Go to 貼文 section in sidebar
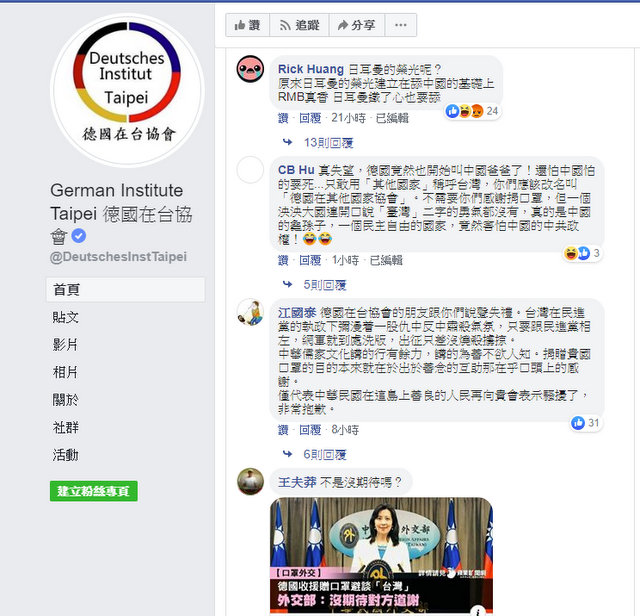640x616 pixels. [x=65, y=317]
